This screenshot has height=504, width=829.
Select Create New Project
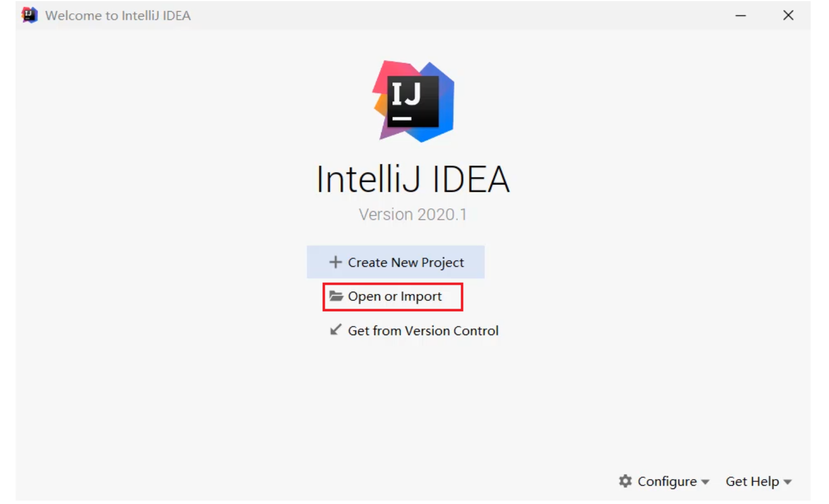tap(405, 262)
